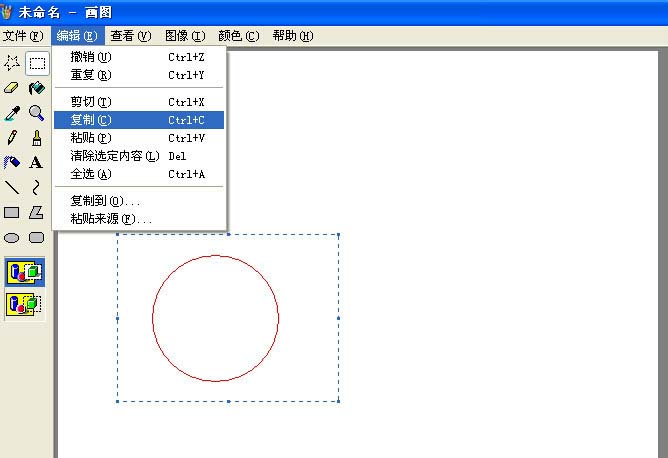Open the 图像(I) menu
The image size is (668, 458).
(x=185, y=36)
